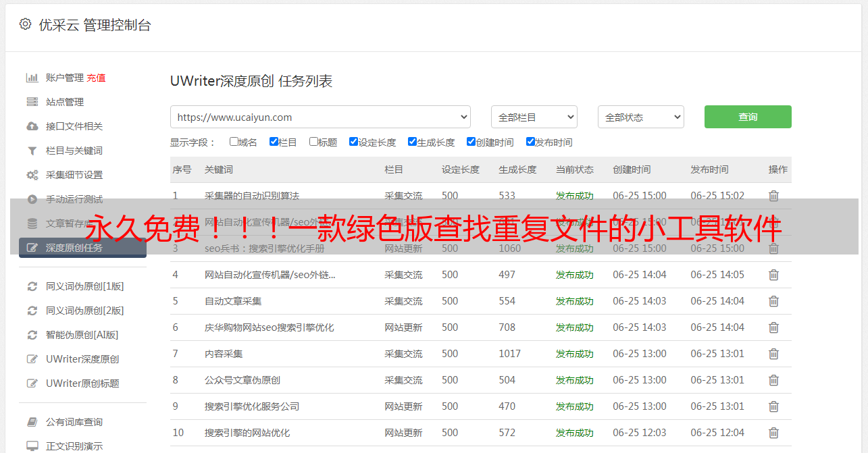Click 采集交流 category in row 8
Screen dimensions: 868x453
[403, 380]
